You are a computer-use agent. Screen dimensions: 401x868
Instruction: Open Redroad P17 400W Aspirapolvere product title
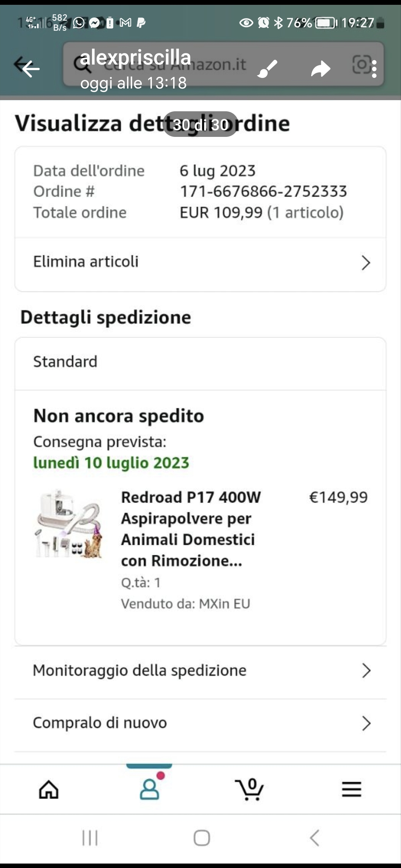pyautogui.click(x=191, y=529)
